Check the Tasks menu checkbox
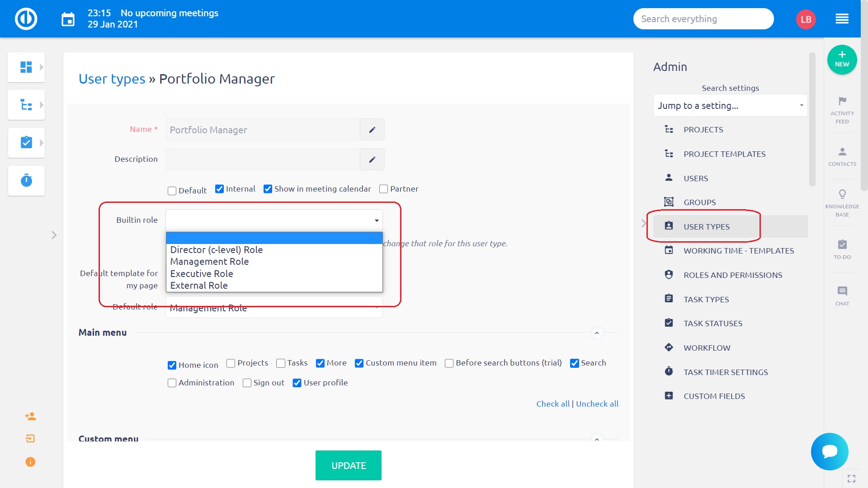 (281, 363)
